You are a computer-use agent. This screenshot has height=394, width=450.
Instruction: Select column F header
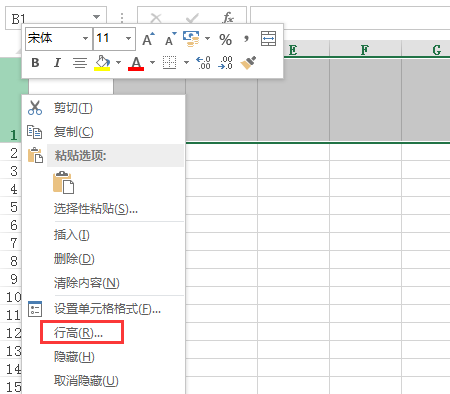[365, 50]
